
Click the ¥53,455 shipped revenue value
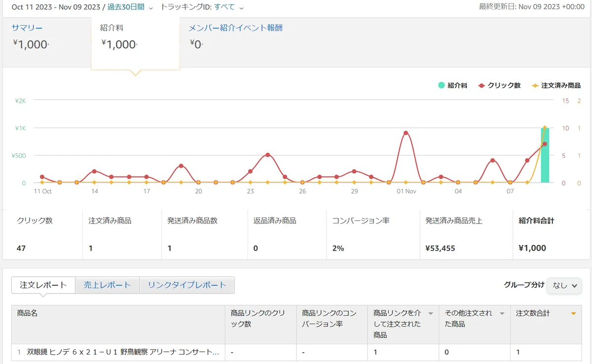441,249
